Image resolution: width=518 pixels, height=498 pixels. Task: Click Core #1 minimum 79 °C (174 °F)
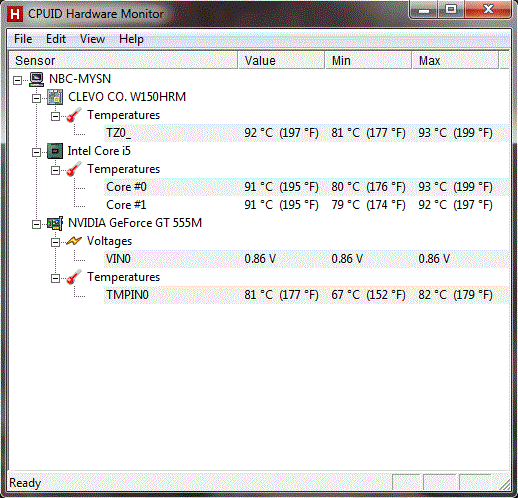point(368,205)
